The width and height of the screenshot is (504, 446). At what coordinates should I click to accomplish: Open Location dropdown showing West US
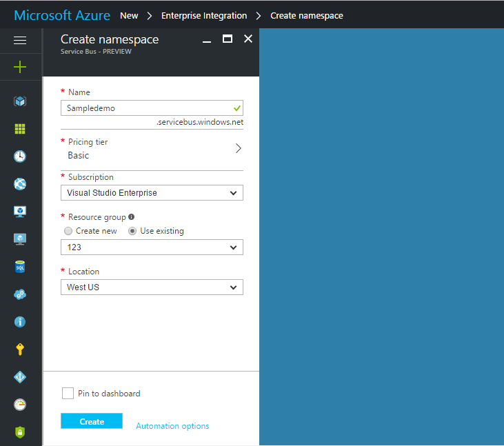coord(152,287)
